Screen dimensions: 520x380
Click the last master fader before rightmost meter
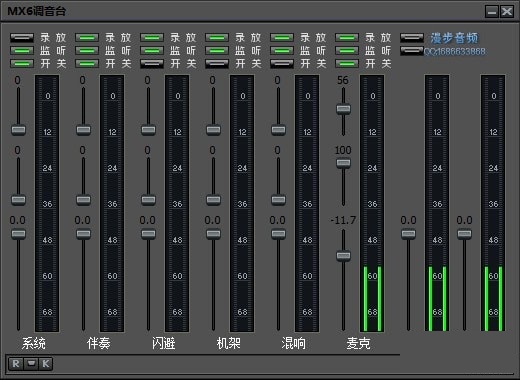[x=464, y=234]
